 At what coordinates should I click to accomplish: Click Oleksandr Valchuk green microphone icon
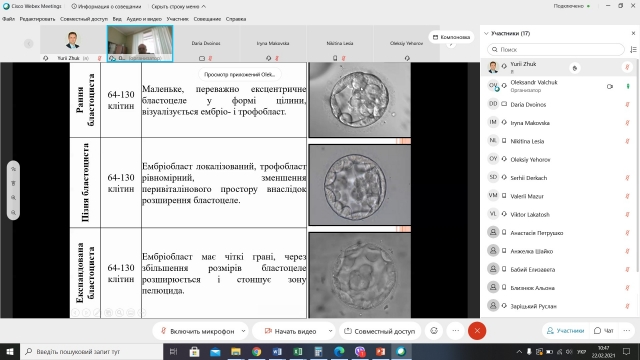pos(628,87)
